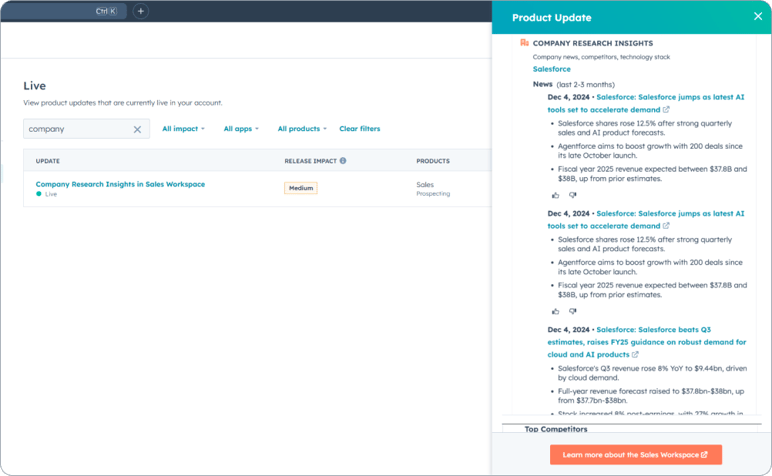Thumbs up the first news item
The image size is (772, 476).
coord(555,195)
